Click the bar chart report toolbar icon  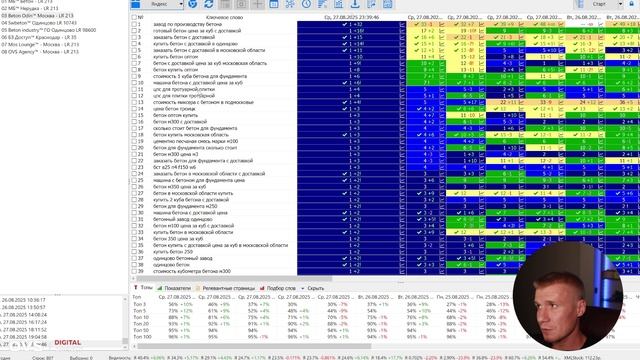coord(339,4)
